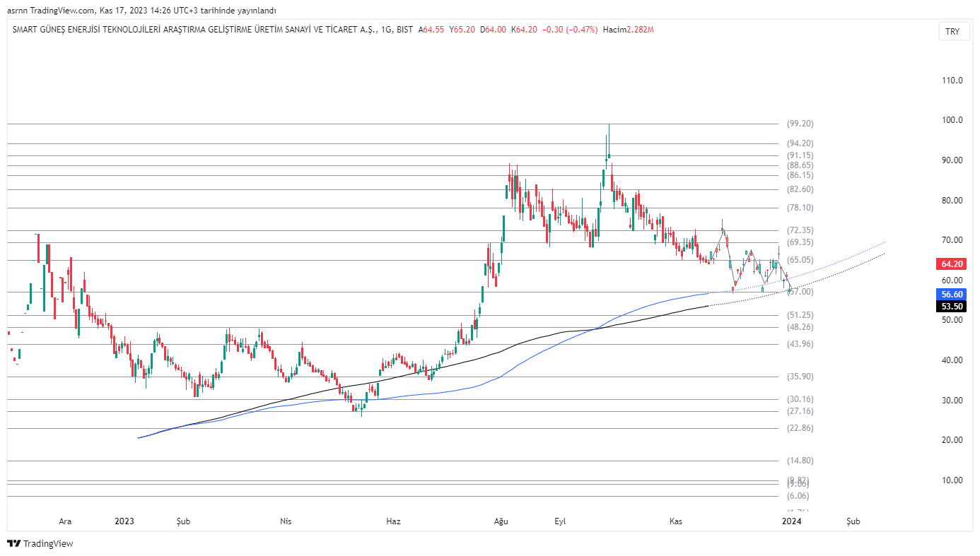The width and height of the screenshot is (980, 556).
Task: Click the (86.15) level label
Action: pos(800,175)
